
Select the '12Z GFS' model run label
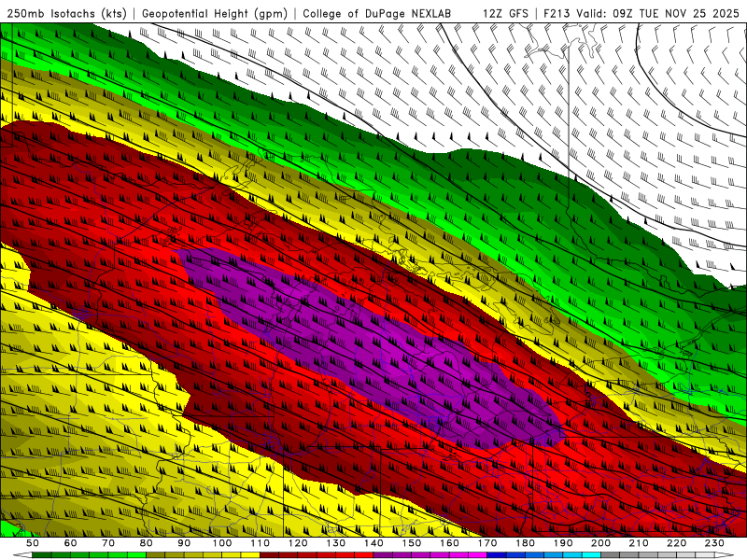[x=505, y=13]
